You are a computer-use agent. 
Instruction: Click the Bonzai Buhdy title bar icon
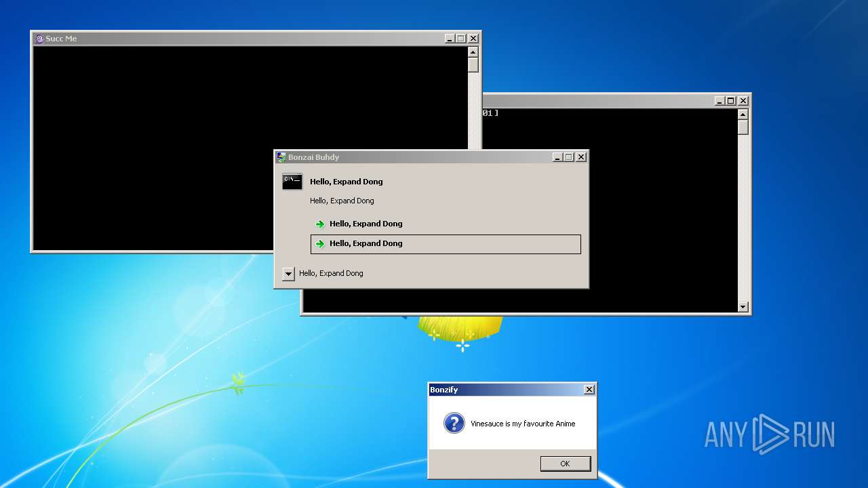coord(281,157)
